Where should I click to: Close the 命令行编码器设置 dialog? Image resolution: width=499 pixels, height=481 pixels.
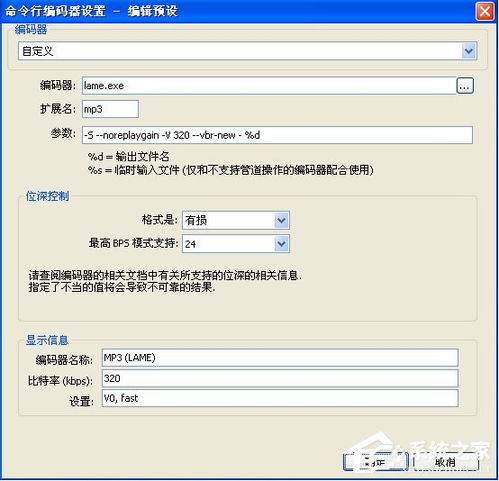pos(485,12)
